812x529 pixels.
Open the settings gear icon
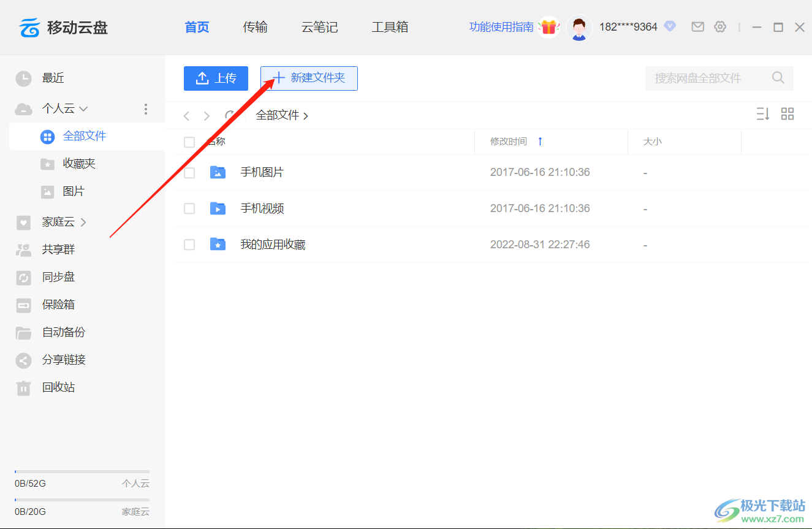[x=720, y=27]
